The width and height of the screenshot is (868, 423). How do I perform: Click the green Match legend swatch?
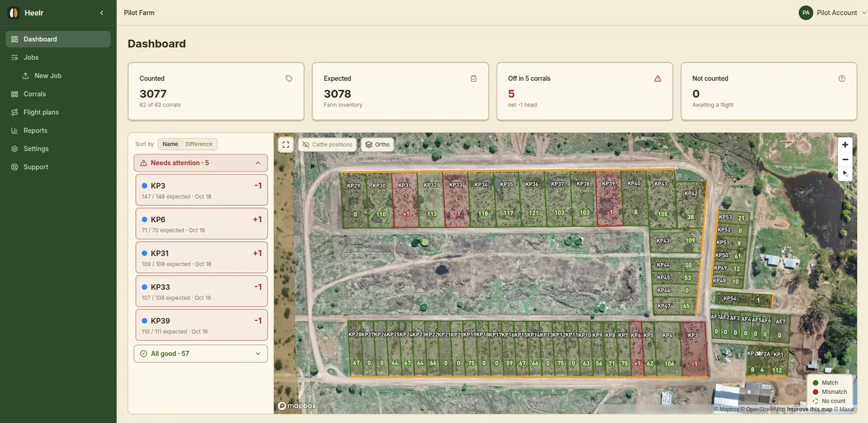[815, 383]
